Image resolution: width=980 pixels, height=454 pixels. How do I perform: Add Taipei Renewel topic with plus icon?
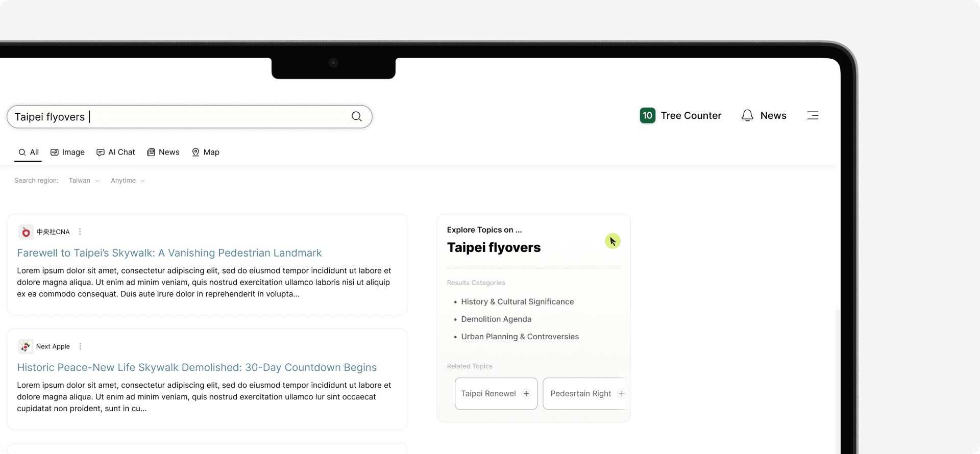pos(526,394)
